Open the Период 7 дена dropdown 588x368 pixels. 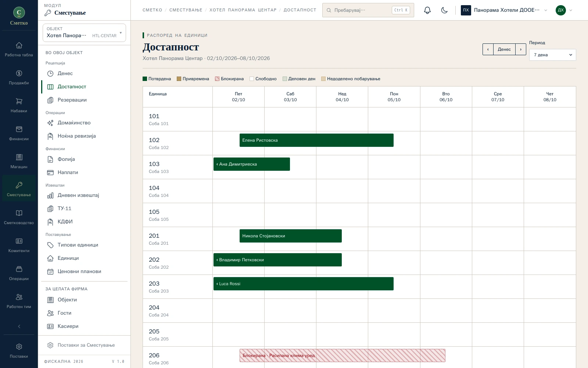552,55
